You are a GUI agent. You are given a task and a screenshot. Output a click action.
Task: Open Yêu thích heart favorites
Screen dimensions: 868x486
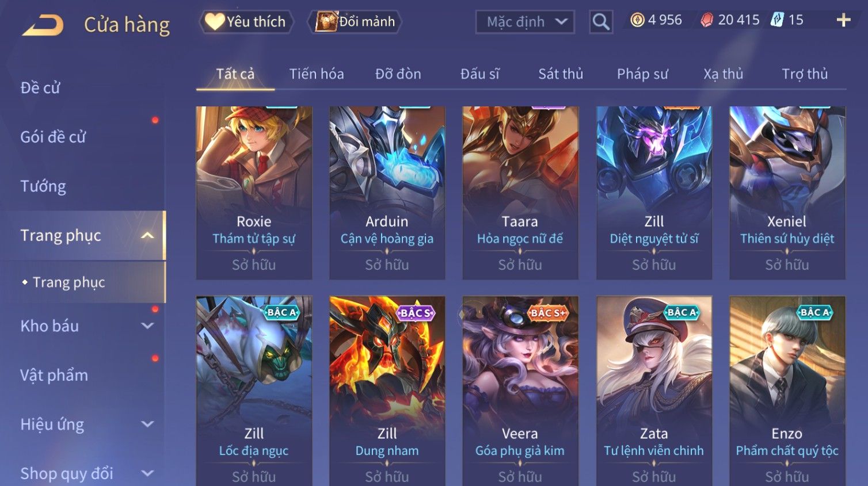coord(246,22)
